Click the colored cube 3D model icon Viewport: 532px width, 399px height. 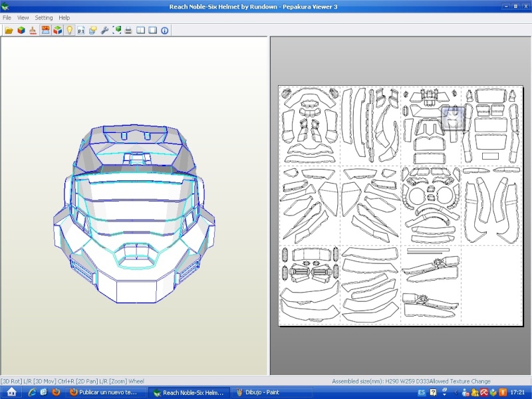[x=21, y=31]
